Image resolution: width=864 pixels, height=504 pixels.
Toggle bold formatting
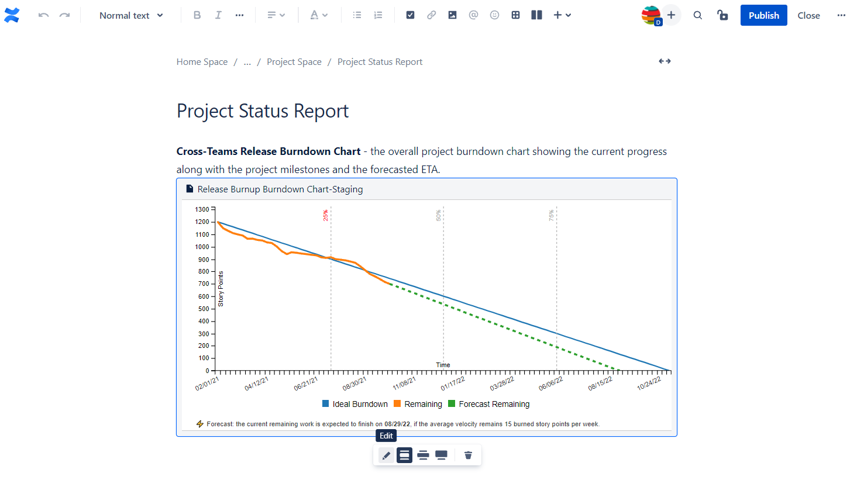(197, 15)
